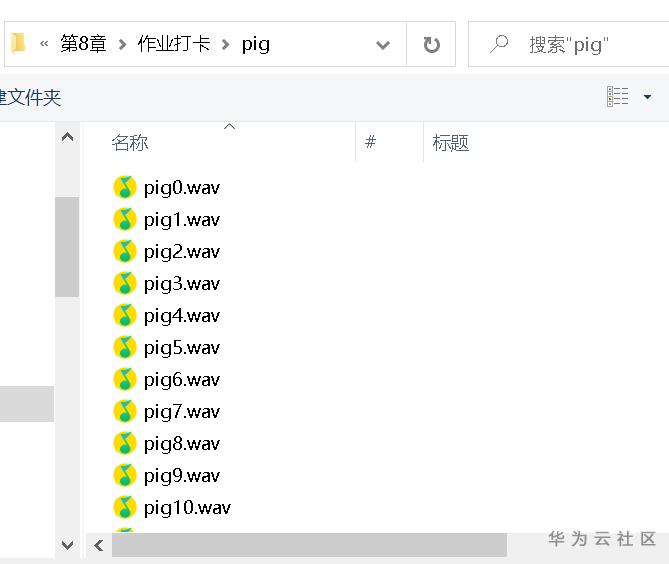The height and width of the screenshot is (564, 669).
Task: Click the search magnifier icon
Action: click(x=499, y=45)
